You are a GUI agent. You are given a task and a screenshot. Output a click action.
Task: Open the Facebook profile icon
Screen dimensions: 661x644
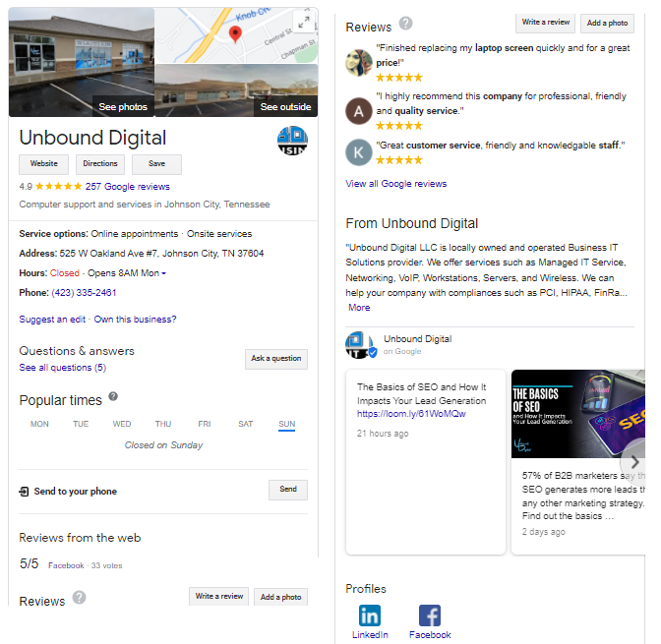click(x=430, y=615)
